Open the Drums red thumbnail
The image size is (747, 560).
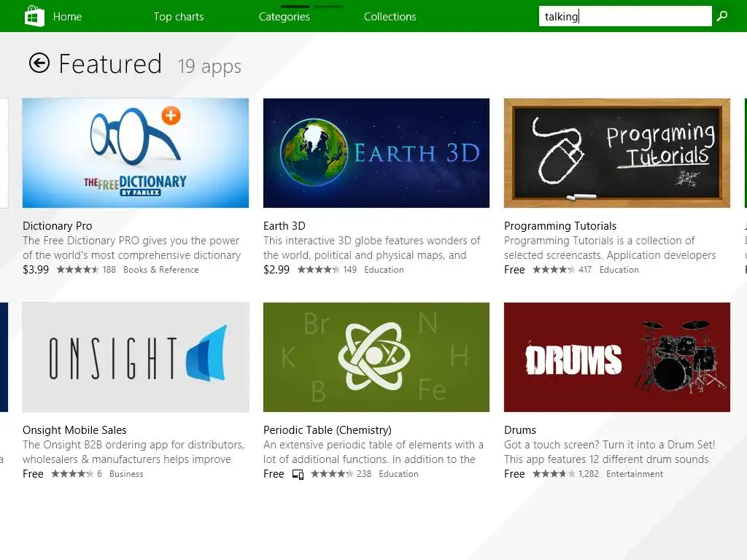click(617, 357)
